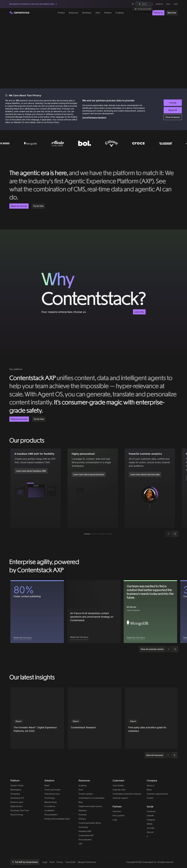Click the Alaska Airlines logo
187x868 pixels.
coord(58,144)
